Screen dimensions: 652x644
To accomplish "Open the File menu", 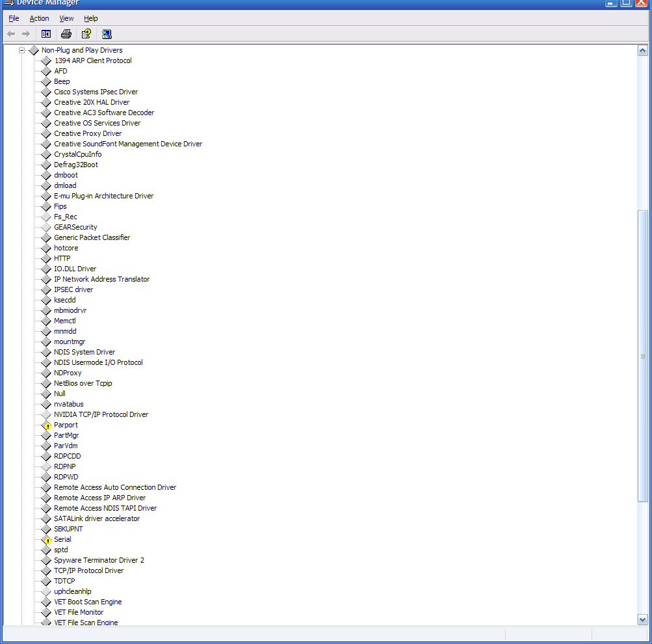I will (14, 18).
